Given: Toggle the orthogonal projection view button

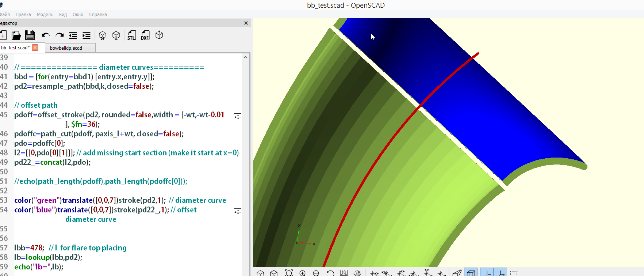Looking at the screenshot, I should pyautogui.click(x=471, y=273).
